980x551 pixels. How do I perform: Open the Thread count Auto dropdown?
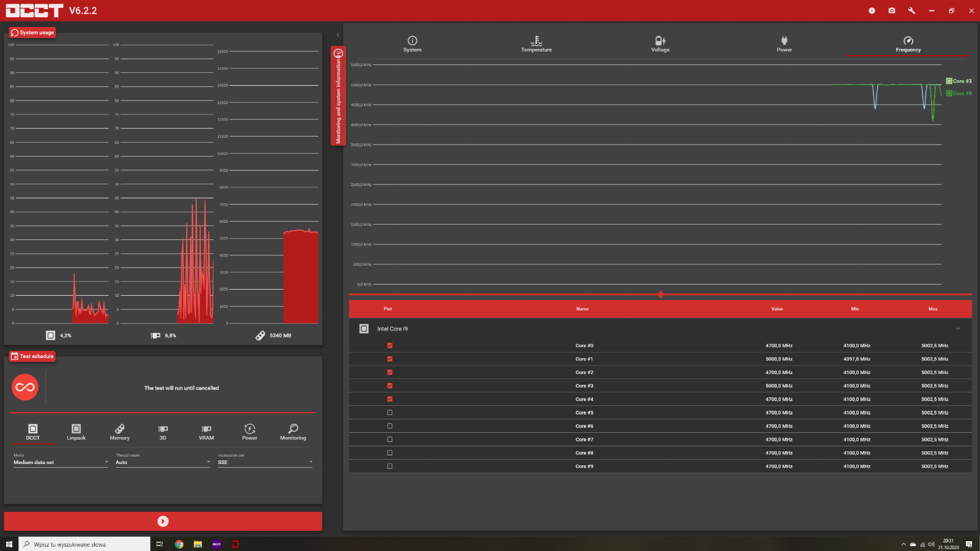coord(163,462)
